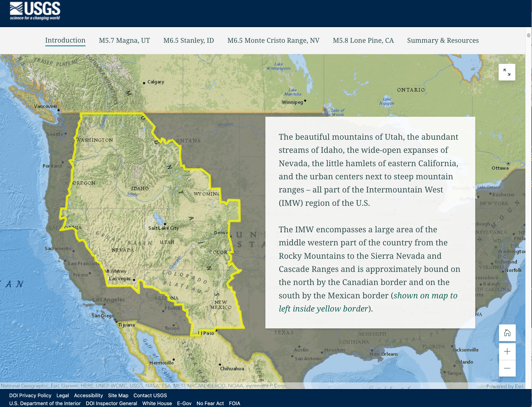The image size is (532, 407).
Task: Click the Ottawa city label
Action: [x=500, y=168]
